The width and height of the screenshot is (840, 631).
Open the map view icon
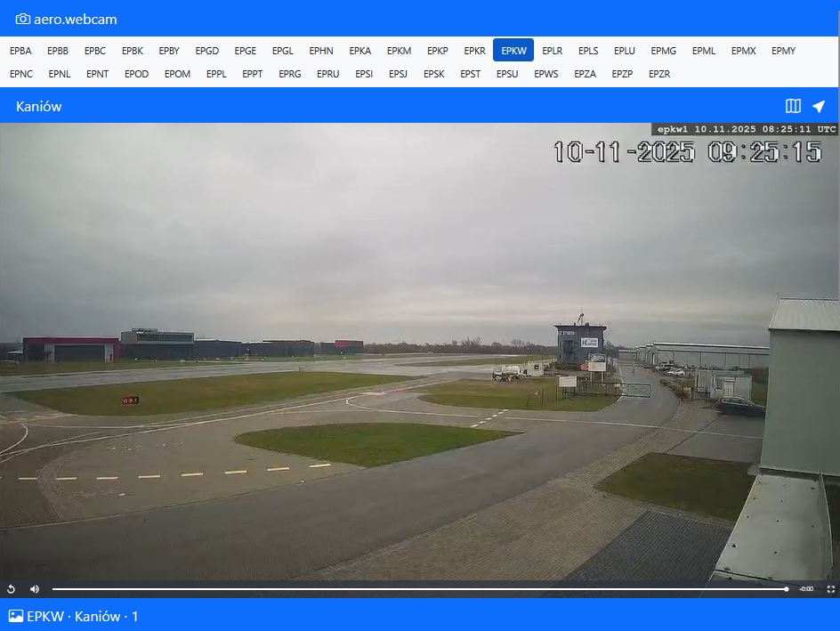(x=793, y=107)
